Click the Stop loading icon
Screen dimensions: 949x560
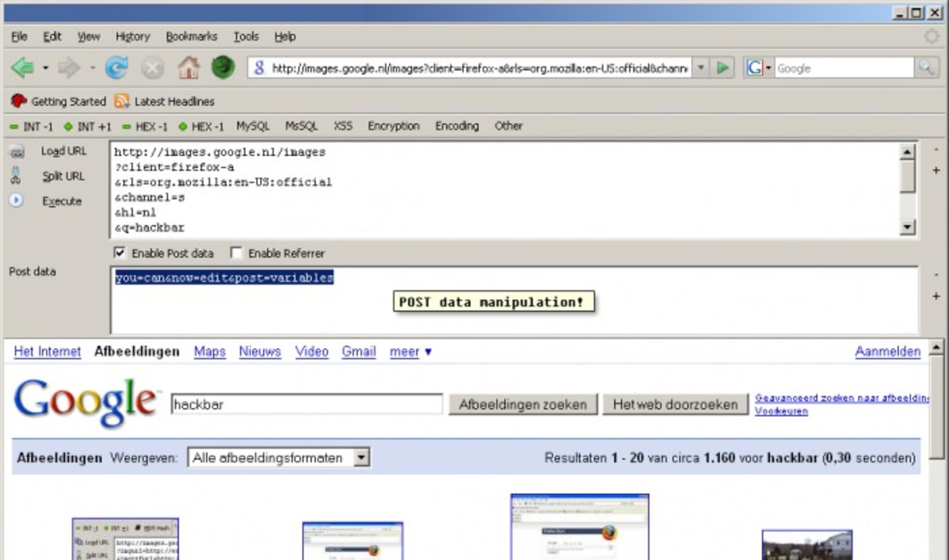[x=153, y=68]
